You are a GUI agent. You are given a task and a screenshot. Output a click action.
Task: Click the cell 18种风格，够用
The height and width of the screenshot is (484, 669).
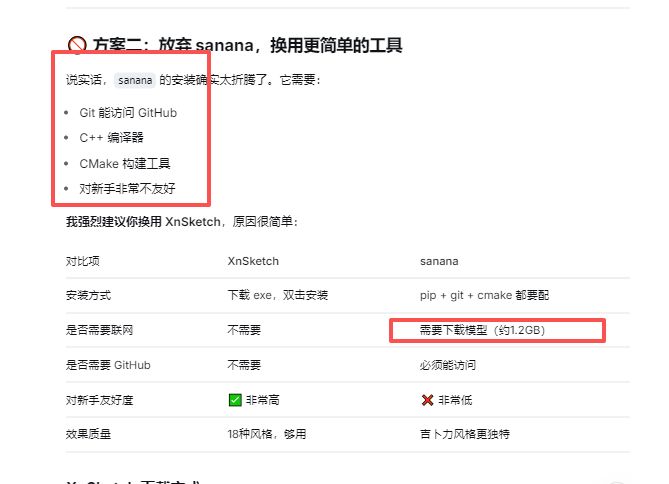point(267,434)
